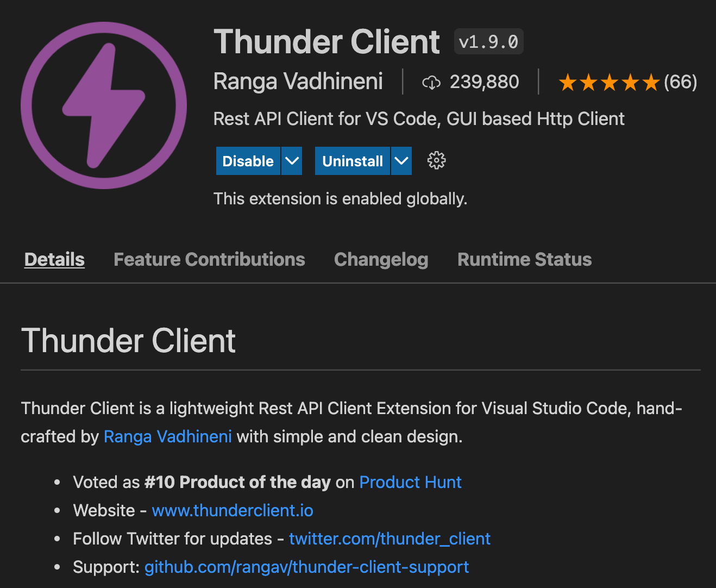The image size is (716, 588).
Task: Expand the Disable button dropdown arrow
Action: tap(292, 161)
